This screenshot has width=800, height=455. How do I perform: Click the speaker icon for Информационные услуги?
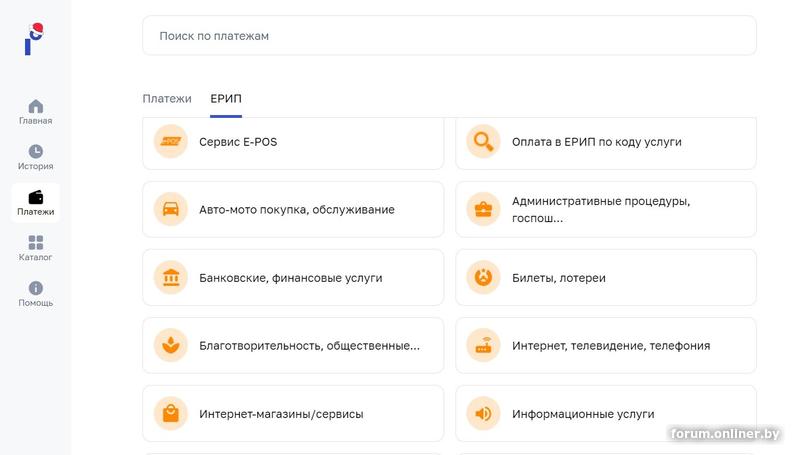click(484, 414)
